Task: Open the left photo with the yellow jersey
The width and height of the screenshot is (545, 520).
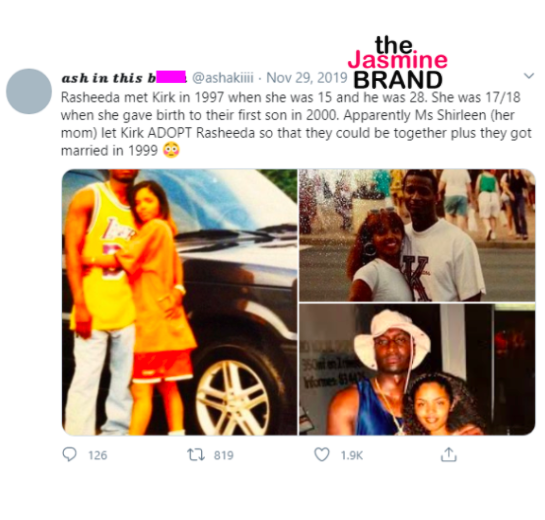Action: [179, 302]
